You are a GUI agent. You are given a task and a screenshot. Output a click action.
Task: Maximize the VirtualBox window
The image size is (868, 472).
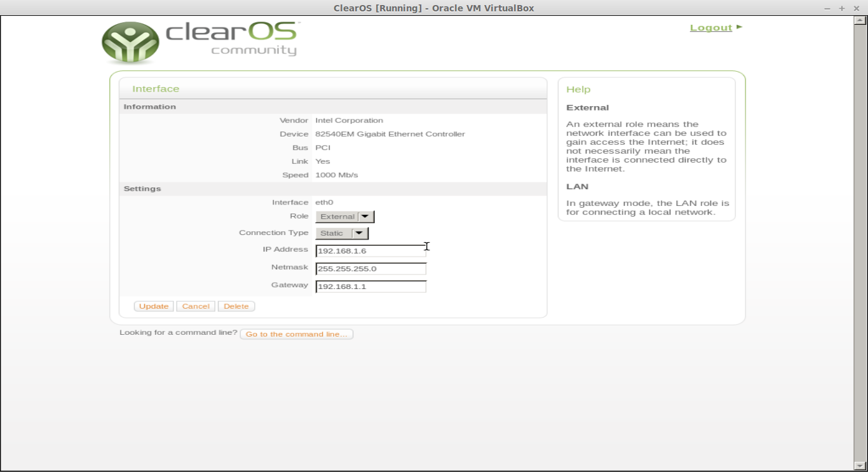point(842,8)
